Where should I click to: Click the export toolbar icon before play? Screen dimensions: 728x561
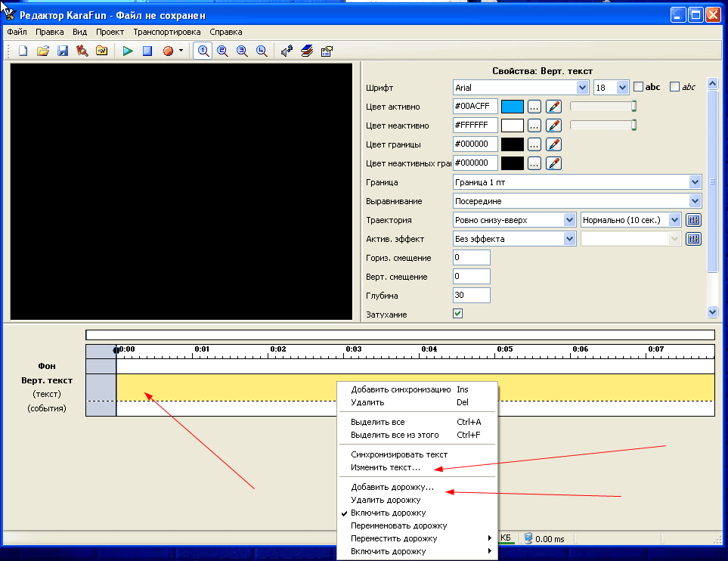[102, 51]
